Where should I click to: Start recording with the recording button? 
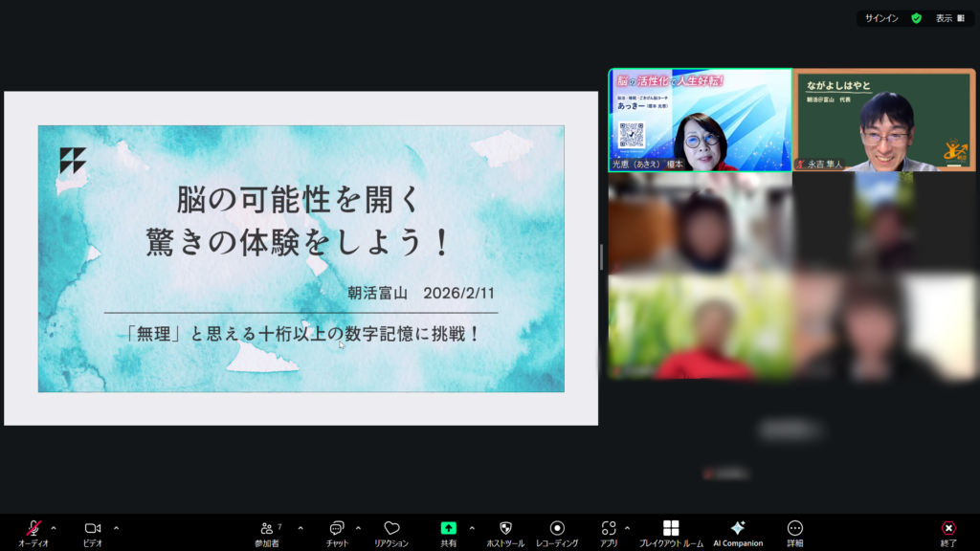557,529
